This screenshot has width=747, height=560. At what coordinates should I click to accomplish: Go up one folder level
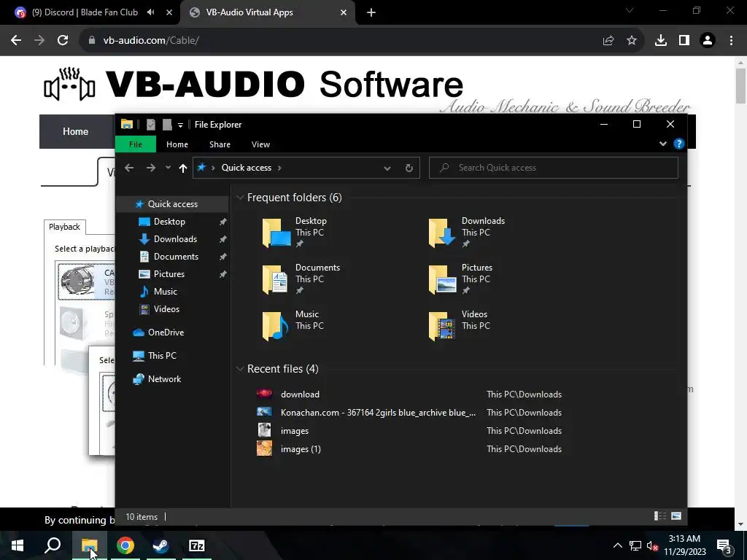coord(183,168)
